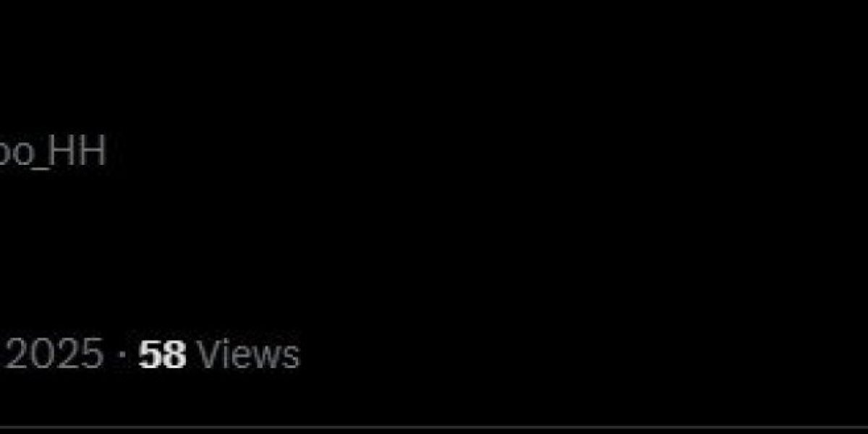The image size is (868, 434).
Task: Click the 58 Views counter
Action: pos(218,355)
